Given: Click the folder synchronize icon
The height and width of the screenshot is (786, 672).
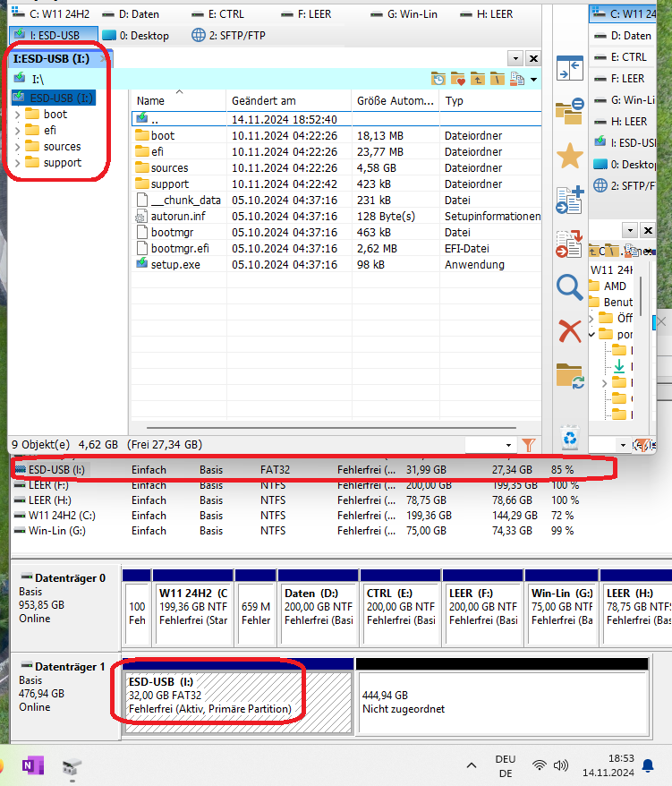Looking at the screenshot, I should [x=570, y=376].
